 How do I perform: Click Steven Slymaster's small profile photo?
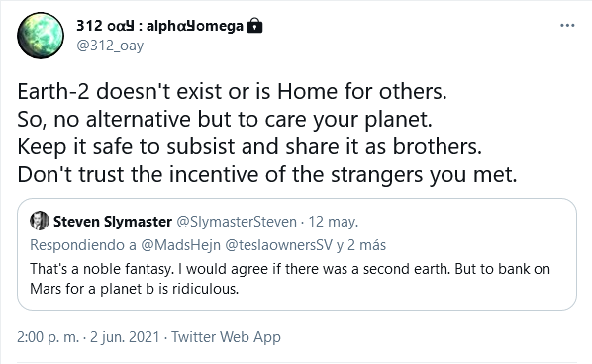40,221
